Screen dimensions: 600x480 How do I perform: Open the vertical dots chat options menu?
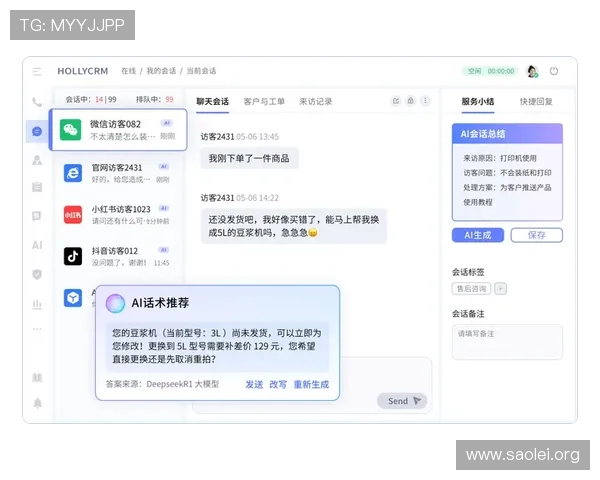click(425, 101)
